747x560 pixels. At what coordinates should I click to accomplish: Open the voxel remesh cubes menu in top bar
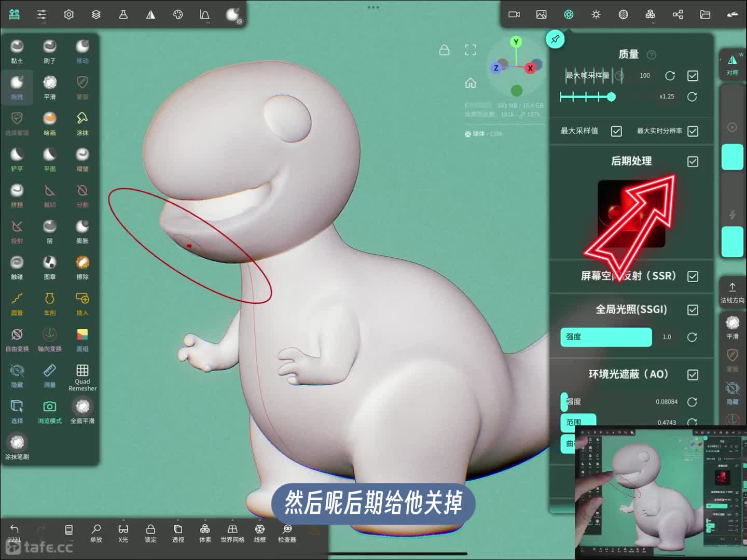click(651, 15)
